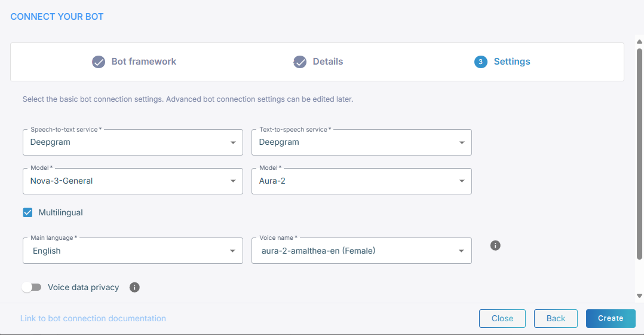
Task: Click the Voice data privacy info icon
Action: [x=134, y=287]
